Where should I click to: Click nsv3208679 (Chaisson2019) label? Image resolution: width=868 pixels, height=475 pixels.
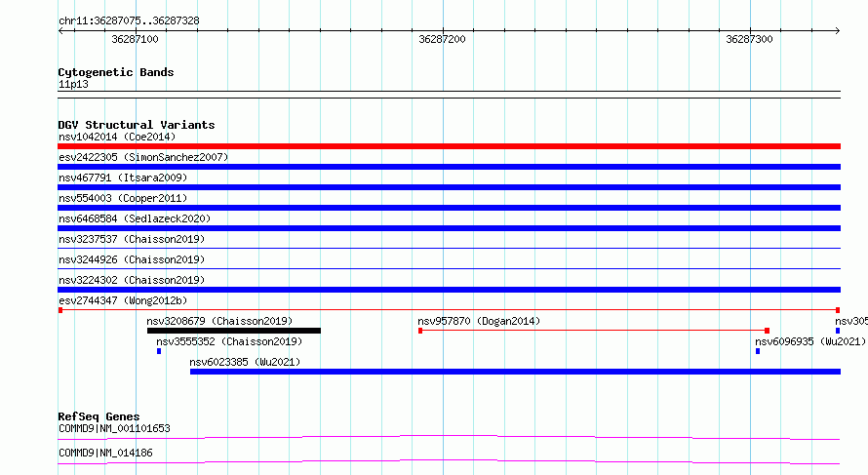pyautogui.click(x=219, y=321)
